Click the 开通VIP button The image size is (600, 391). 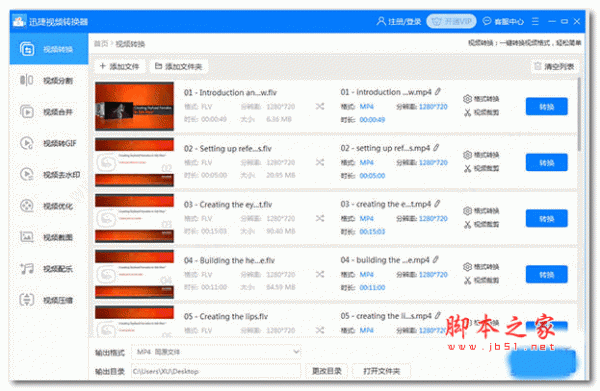point(451,21)
